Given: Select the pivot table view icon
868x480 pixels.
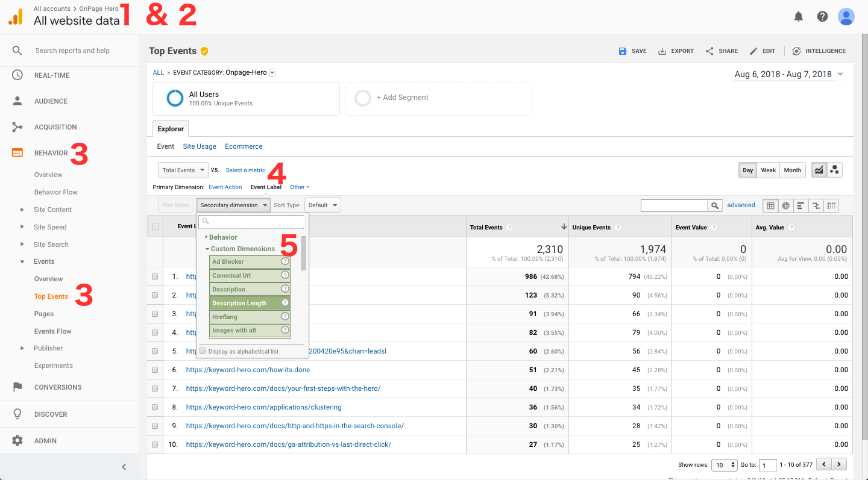Looking at the screenshot, I should point(831,205).
